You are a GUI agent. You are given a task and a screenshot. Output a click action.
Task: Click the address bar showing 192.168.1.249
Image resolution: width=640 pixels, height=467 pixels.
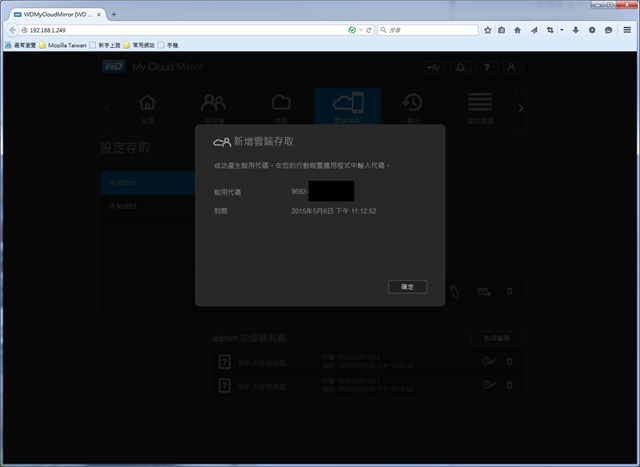[x=184, y=30]
